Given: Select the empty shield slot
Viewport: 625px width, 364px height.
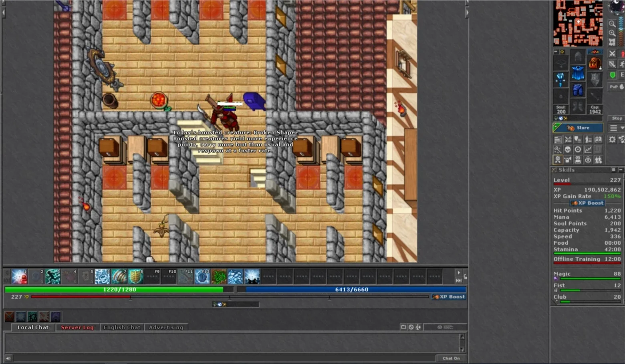Looking at the screenshot, I should tap(595, 79).
